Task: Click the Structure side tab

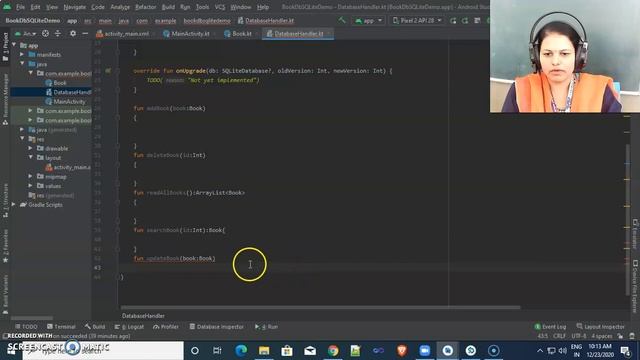Action: pyautogui.click(x=5, y=200)
